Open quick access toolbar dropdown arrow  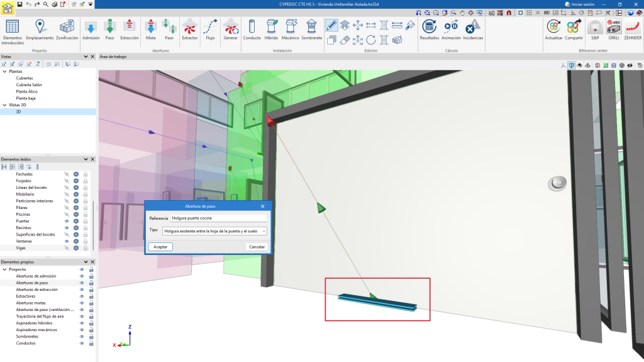[91, 4]
